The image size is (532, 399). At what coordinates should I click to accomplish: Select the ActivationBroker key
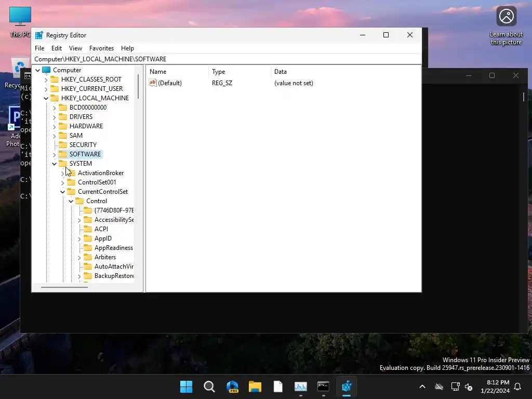pyautogui.click(x=101, y=173)
